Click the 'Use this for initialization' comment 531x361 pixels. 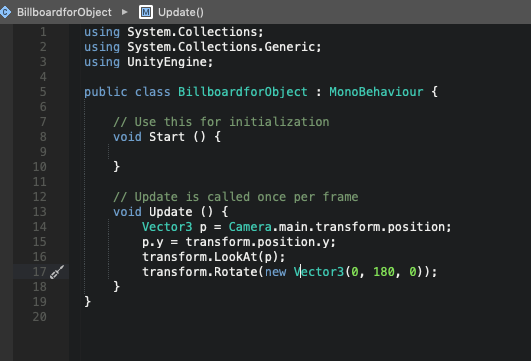point(221,122)
